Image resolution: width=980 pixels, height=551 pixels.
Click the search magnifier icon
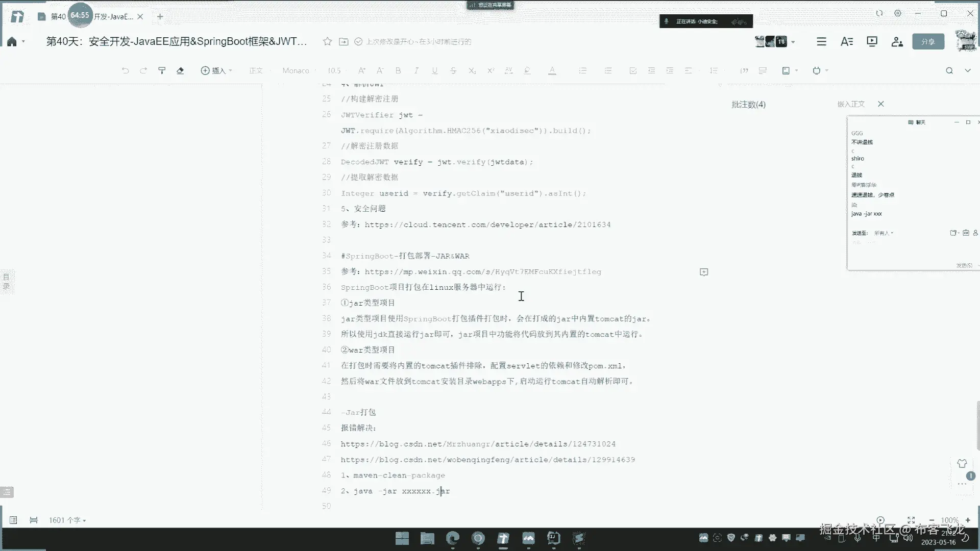click(949, 70)
